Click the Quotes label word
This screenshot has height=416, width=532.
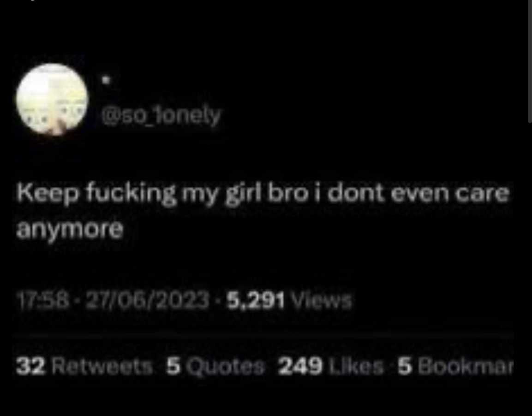click(225, 367)
